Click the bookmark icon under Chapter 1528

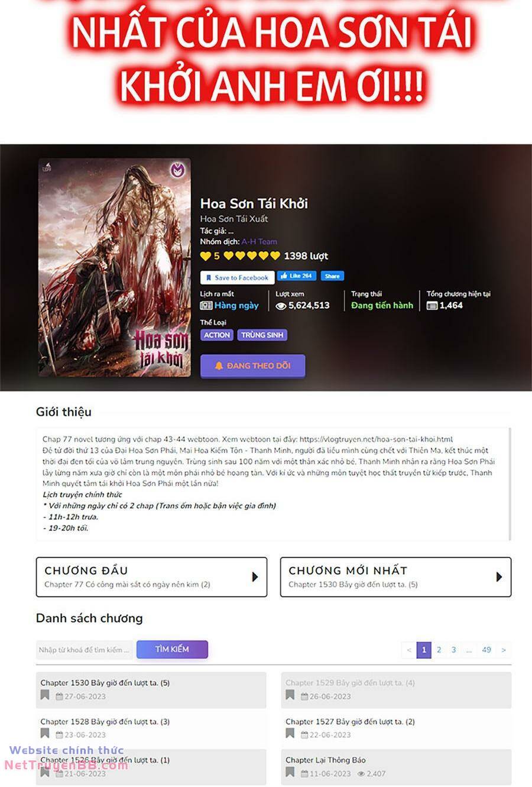pyautogui.click(x=45, y=734)
